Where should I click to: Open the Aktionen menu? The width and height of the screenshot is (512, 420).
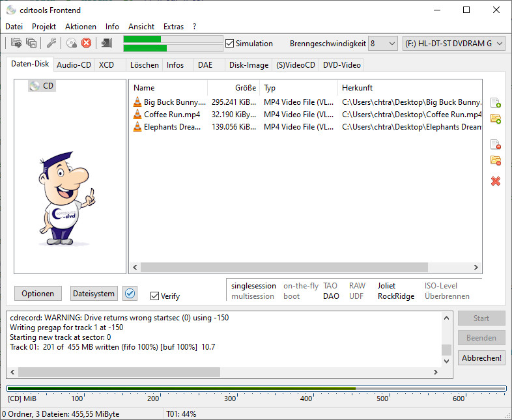point(80,27)
